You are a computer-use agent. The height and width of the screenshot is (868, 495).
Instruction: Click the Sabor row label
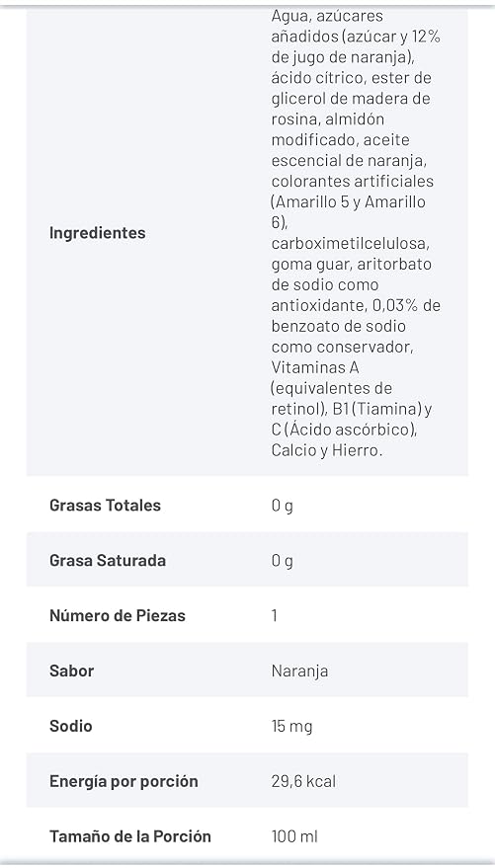tap(71, 671)
